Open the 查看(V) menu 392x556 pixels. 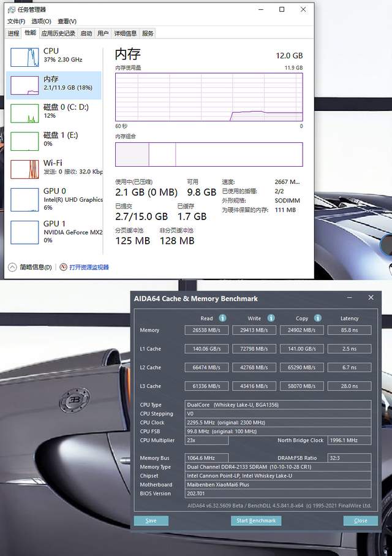pyautogui.click(x=67, y=21)
